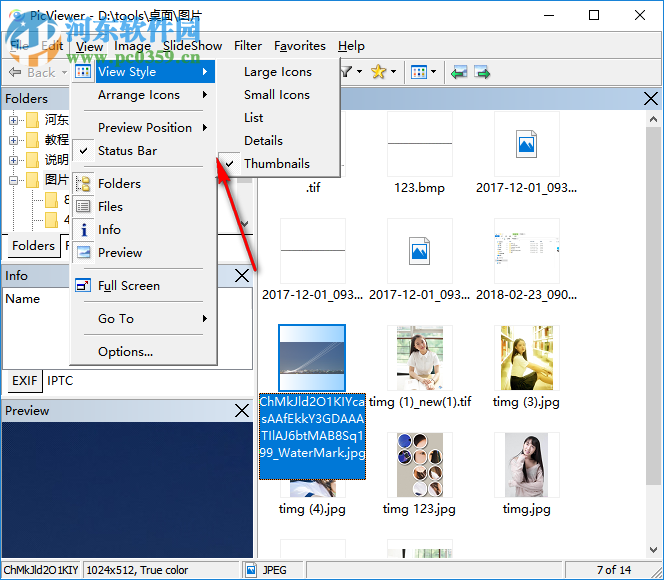The height and width of the screenshot is (580, 664).
Task: Click the Full Screen menu icon
Action: click(83, 285)
